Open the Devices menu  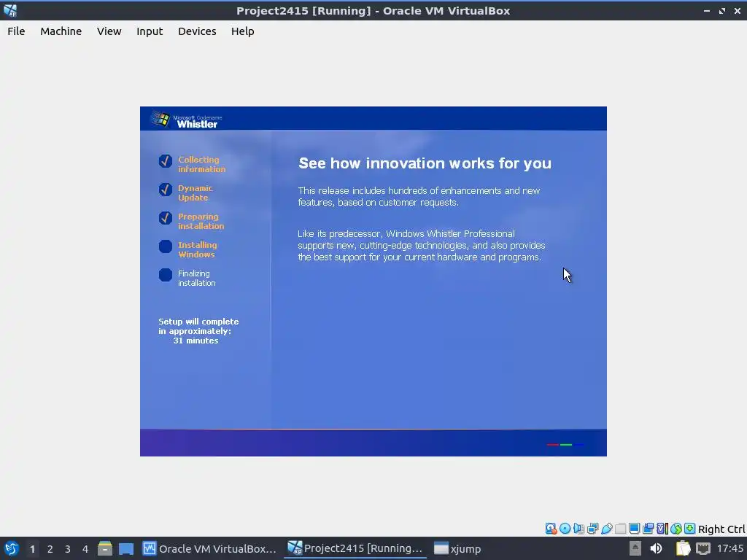197,31
